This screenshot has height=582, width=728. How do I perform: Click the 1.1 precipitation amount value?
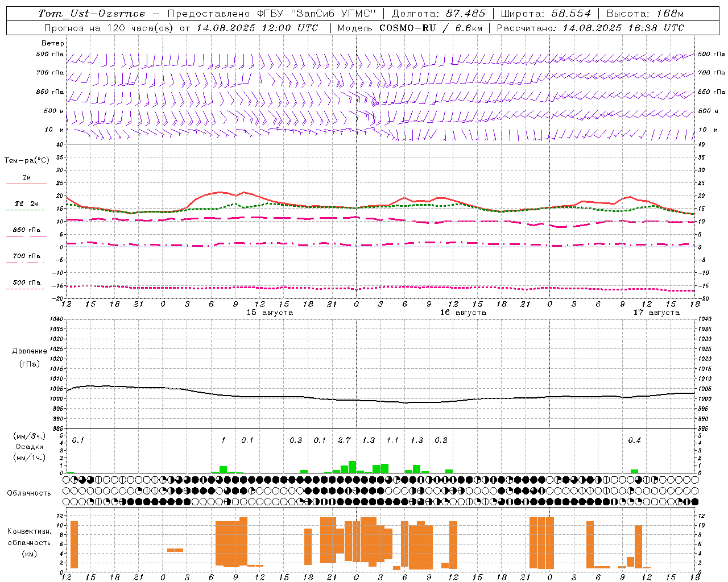[x=392, y=440]
